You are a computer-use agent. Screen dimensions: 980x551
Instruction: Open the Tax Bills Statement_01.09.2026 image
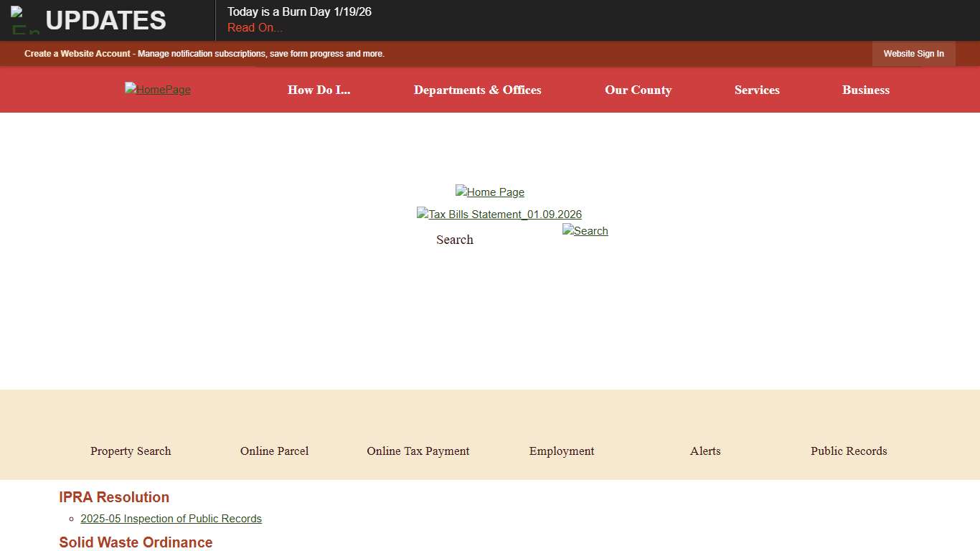499,214
